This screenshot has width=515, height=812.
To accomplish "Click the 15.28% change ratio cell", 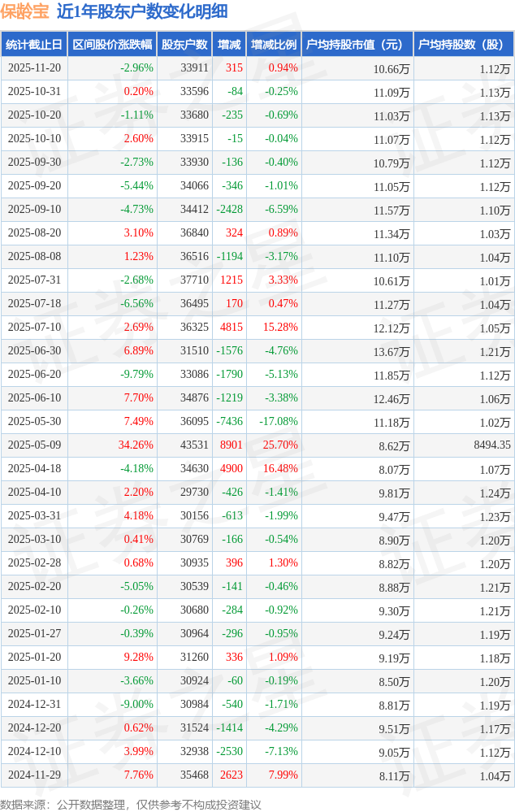I will [x=280, y=328].
